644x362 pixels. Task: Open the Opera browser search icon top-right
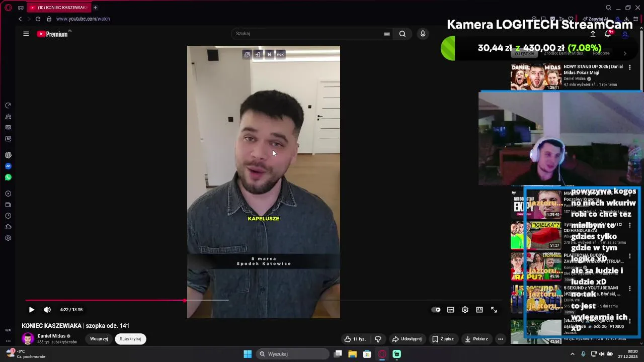click(x=608, y=8)
